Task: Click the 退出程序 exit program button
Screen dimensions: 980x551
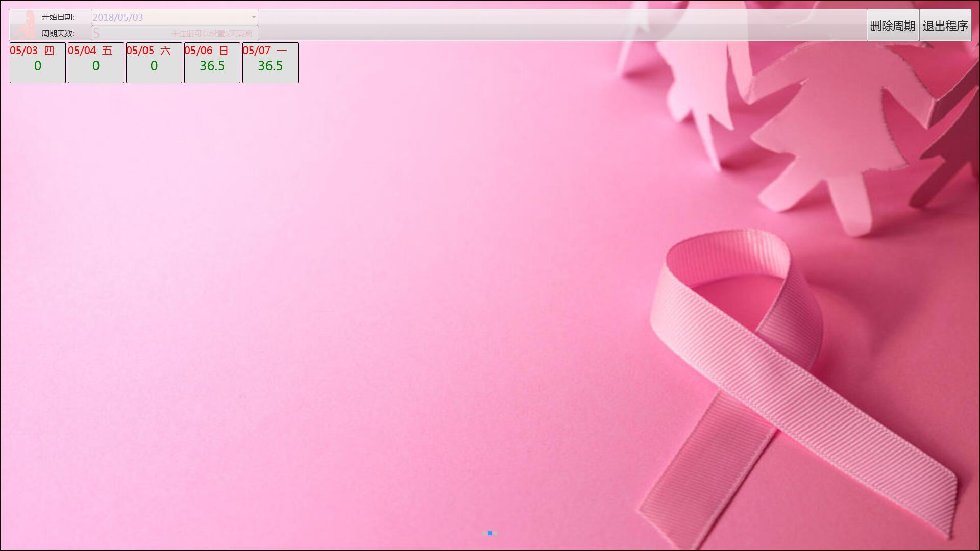Action: point(945,26)
